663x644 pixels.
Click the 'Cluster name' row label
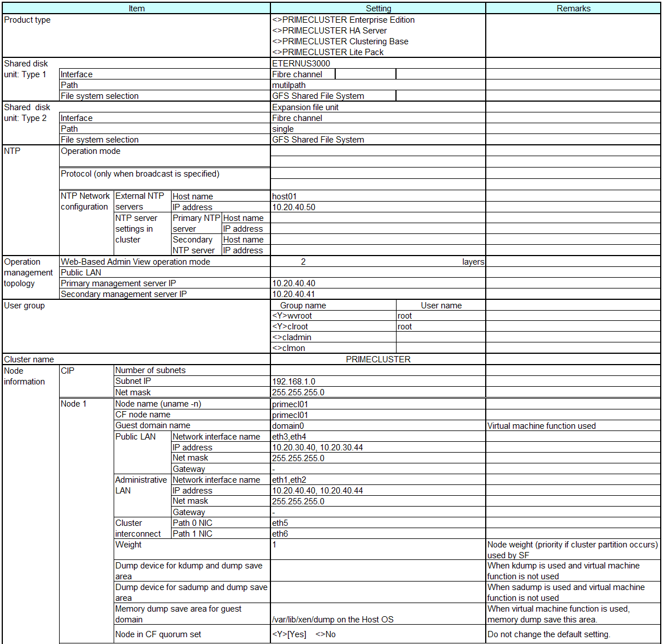29,359
